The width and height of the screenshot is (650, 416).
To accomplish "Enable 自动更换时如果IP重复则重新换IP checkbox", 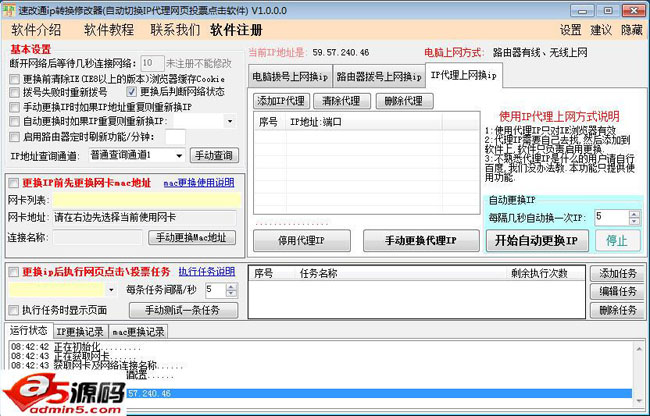I will 15,121.
